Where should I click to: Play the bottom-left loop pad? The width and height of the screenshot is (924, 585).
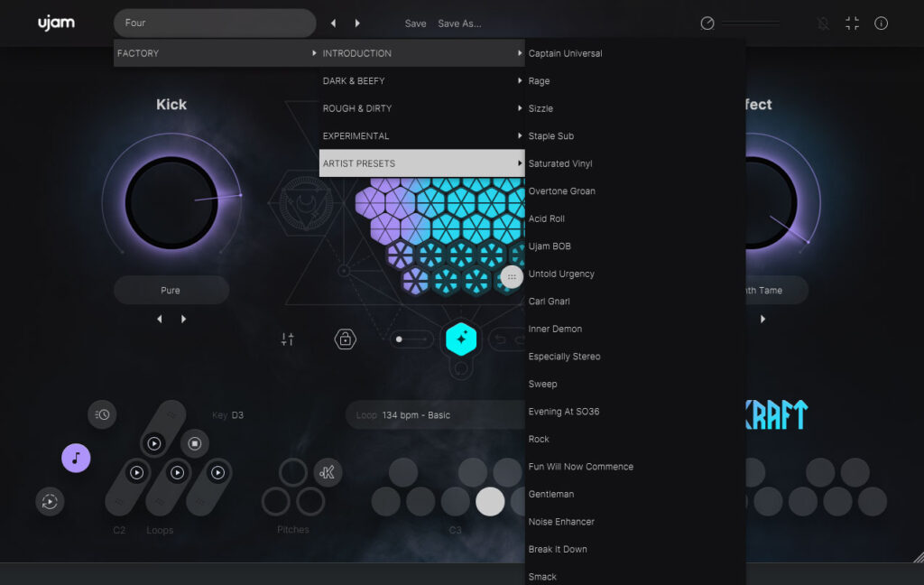tap(137, 472)
